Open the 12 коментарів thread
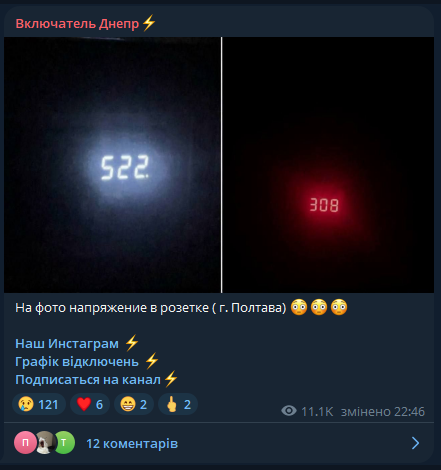441x470 pixels. coord(132,444)
